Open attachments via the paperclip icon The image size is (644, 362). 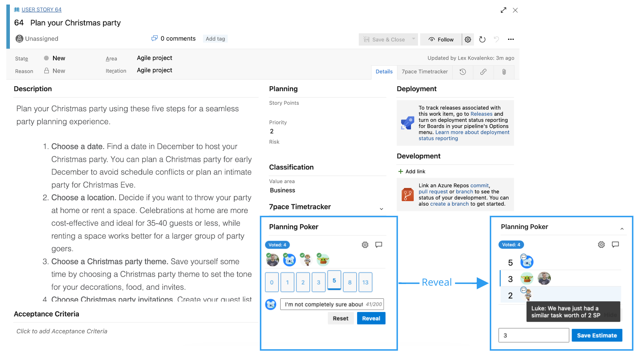coord(504,72)
